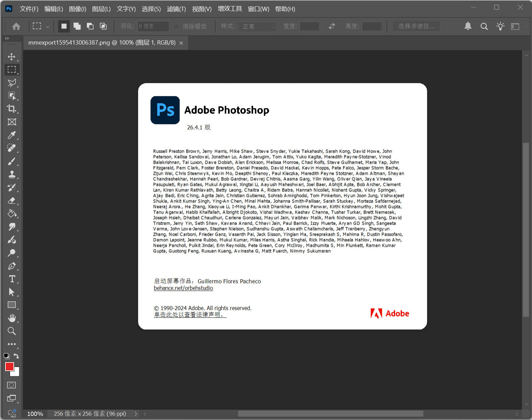The width and height of the screenshot is (532, 420).
Task: Choose Add to Selection mode
Action: [77, 26]
